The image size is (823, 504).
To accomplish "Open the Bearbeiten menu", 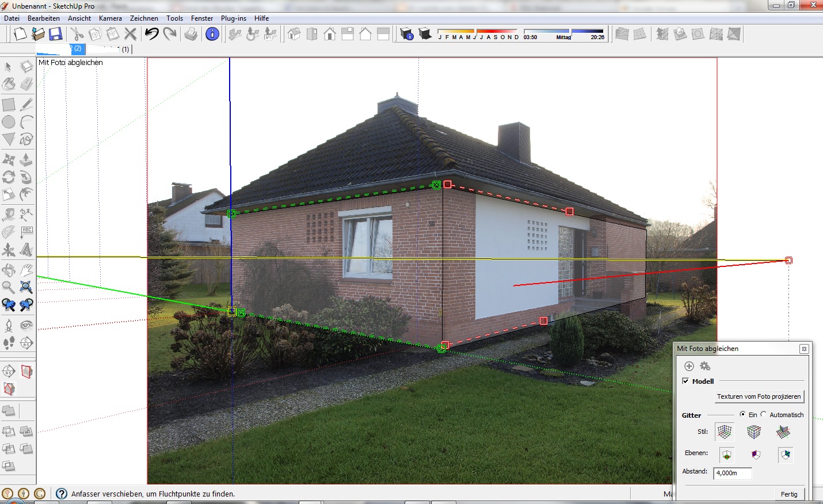I will 44,18.
